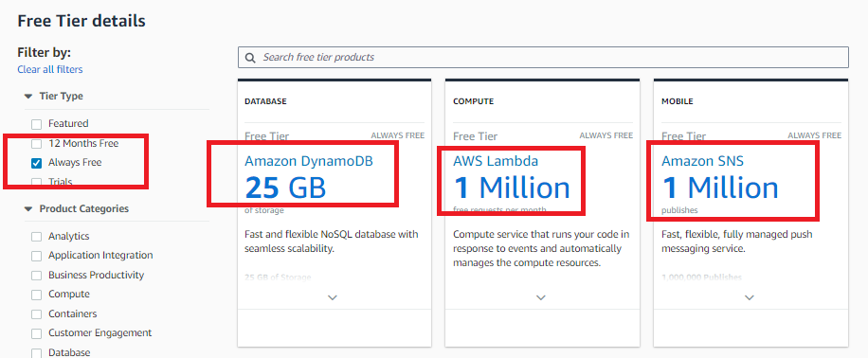Screen dimensions: 868x358
Task: Click the COMPUTE card header label
Action: point(473,101)
